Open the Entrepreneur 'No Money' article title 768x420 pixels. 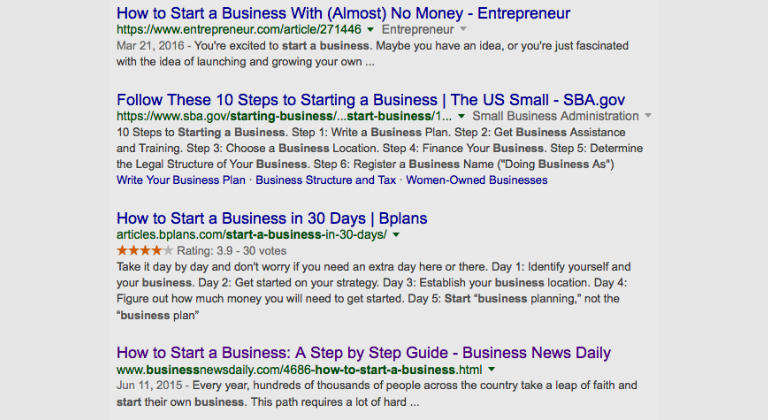pos(343,13)
